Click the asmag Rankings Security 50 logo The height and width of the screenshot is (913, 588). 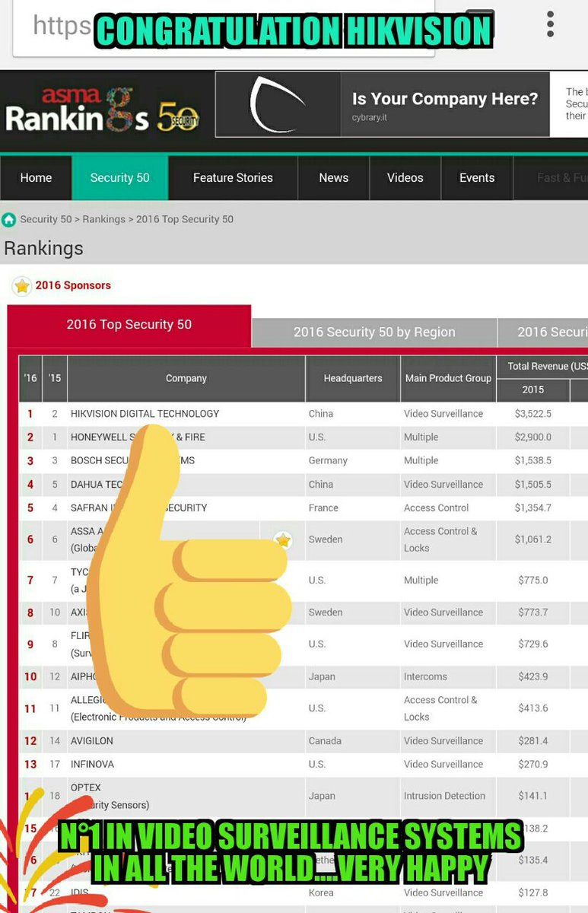tap(103, 110)
